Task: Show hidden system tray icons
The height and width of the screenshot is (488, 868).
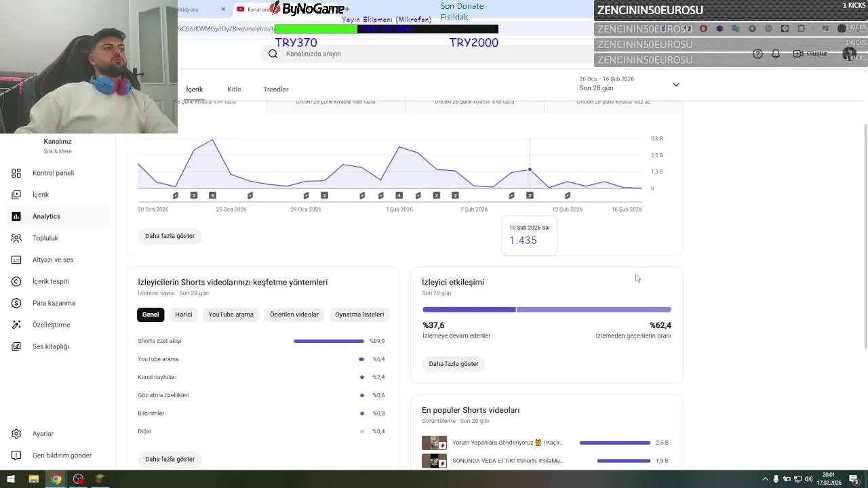Action: (x=765, y=479)
